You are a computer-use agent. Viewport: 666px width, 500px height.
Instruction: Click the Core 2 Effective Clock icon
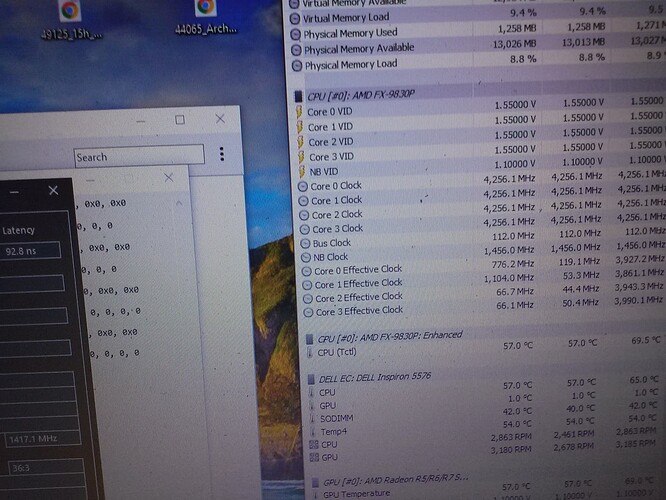click(308, 299)
